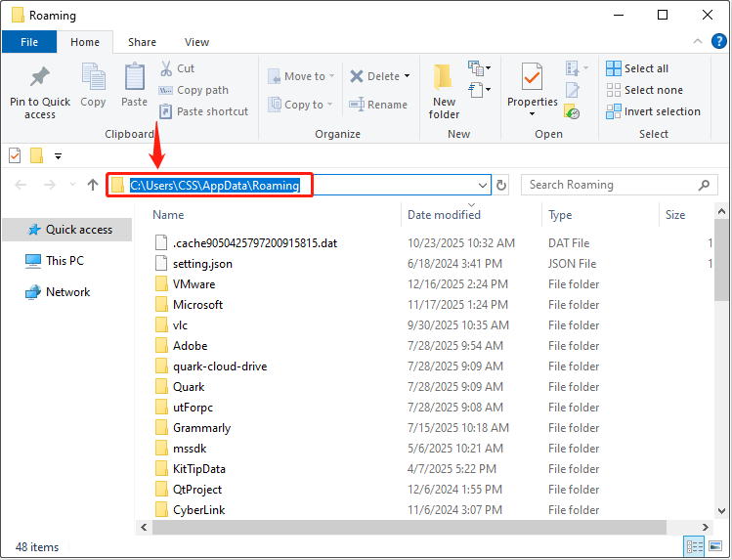Switch to details view layout
Image resolution: width=732 pixels, height=560 pixels.
(696, 546)
